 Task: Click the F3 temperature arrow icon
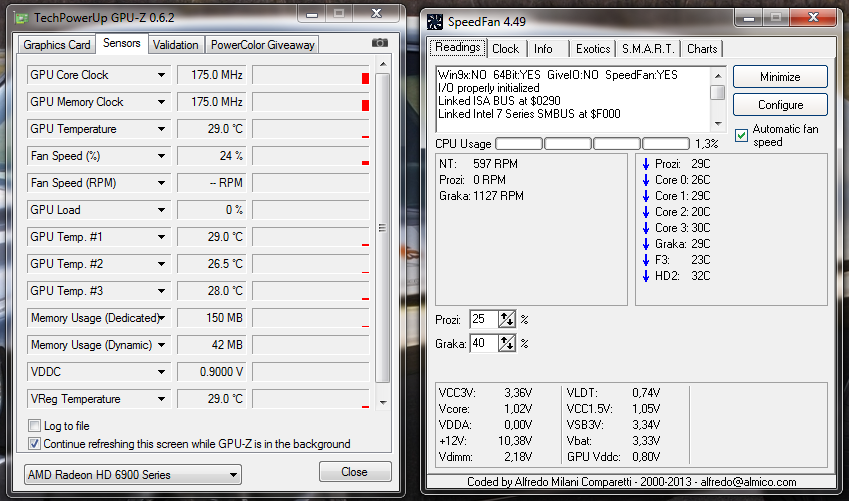(x=645, y=260)
